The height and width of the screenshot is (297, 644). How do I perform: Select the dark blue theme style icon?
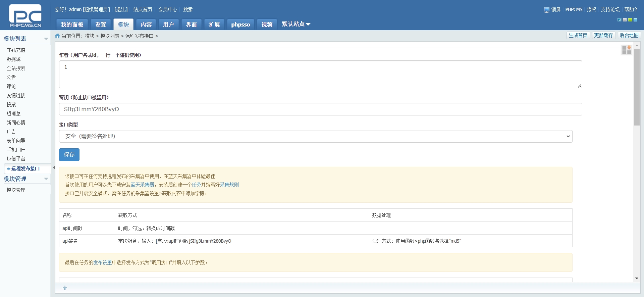pyautogui.click(x=620, y=20)
